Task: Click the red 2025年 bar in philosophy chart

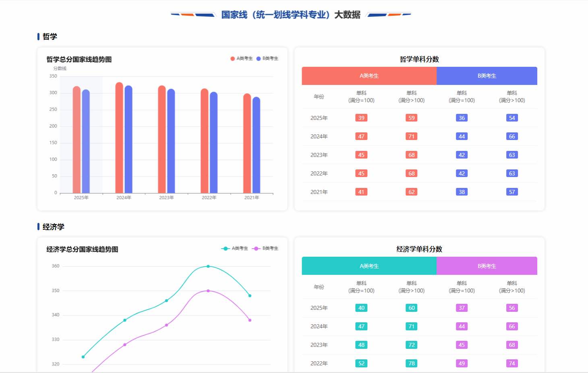Action: (77, 141)
